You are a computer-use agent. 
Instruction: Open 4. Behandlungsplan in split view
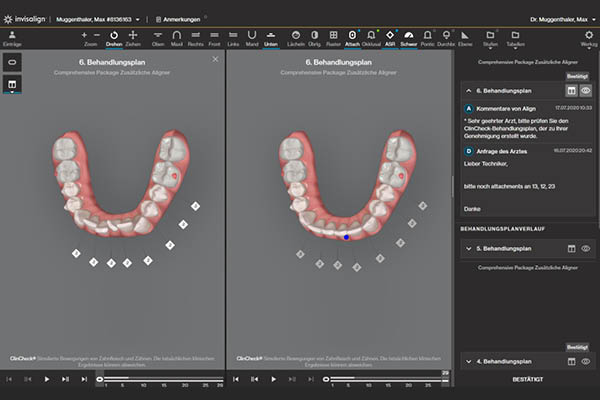[x=571, y=361]
